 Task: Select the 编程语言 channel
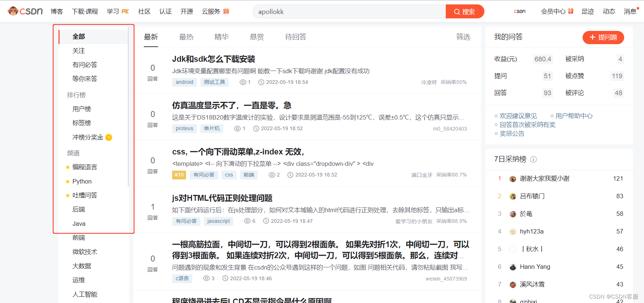point(85,167)
